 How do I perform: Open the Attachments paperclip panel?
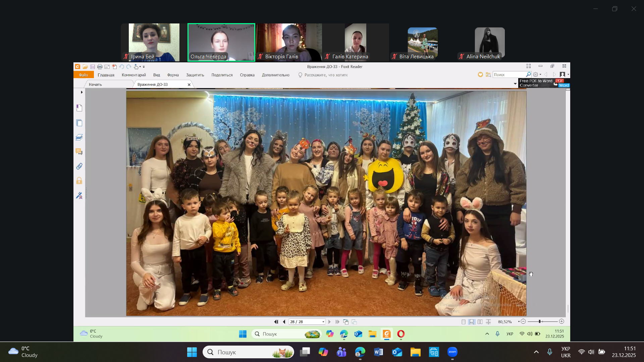(79, 166)
